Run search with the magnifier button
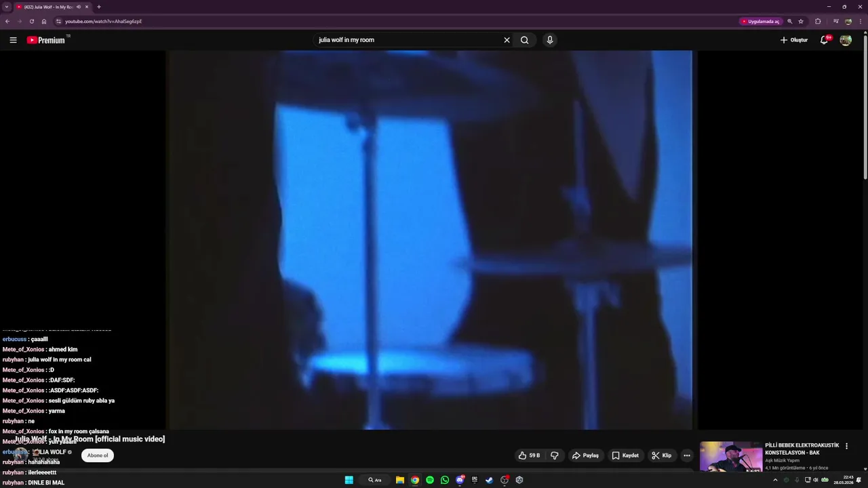The height and width of the screenshot is (488, 868). pyautogui.click(x=524, y=40)
